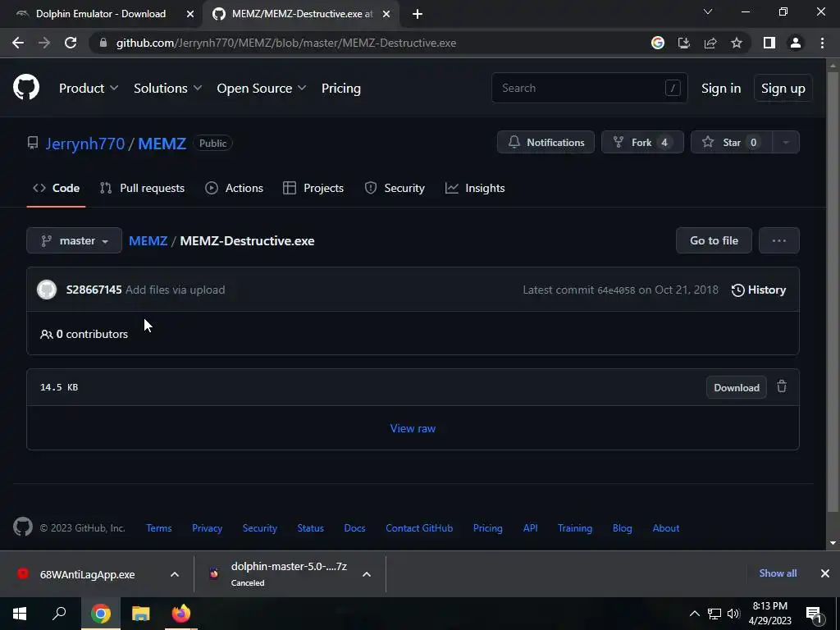Viewport: 840px width, 630px height.
Task: Click the delete file trash icon
Action: (782, 386)
